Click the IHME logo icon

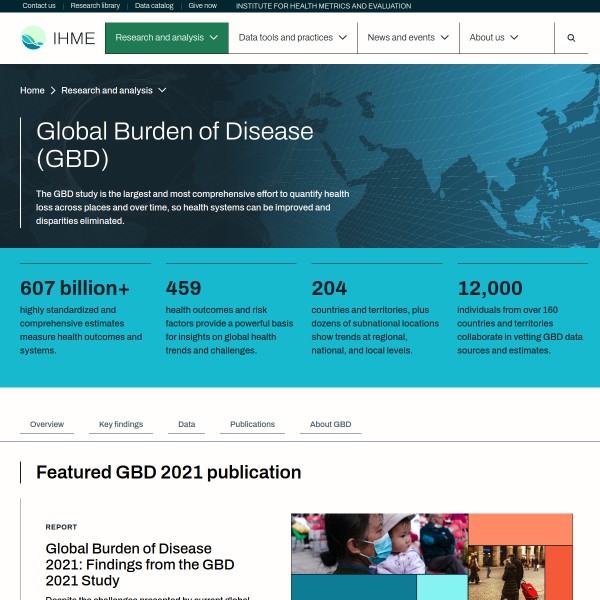pos(34,38)
